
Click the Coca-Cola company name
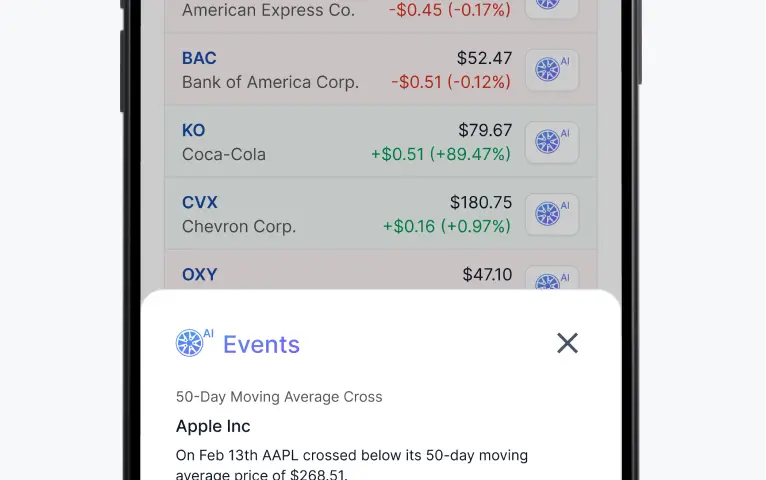pyautogui.click(x=224, y=154)
